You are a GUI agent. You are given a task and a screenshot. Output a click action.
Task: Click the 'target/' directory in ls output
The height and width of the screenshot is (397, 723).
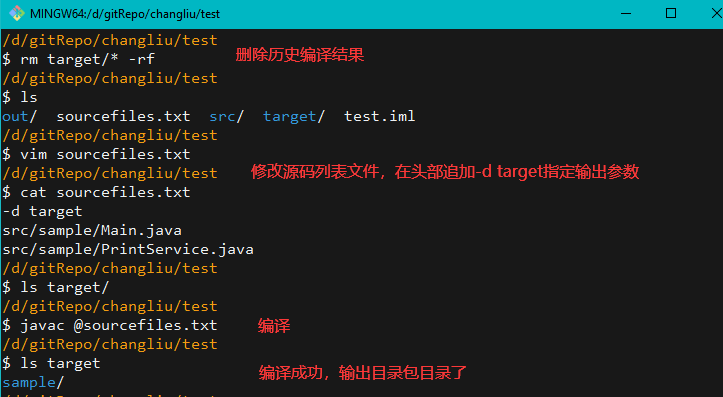(x=294, y=116)
